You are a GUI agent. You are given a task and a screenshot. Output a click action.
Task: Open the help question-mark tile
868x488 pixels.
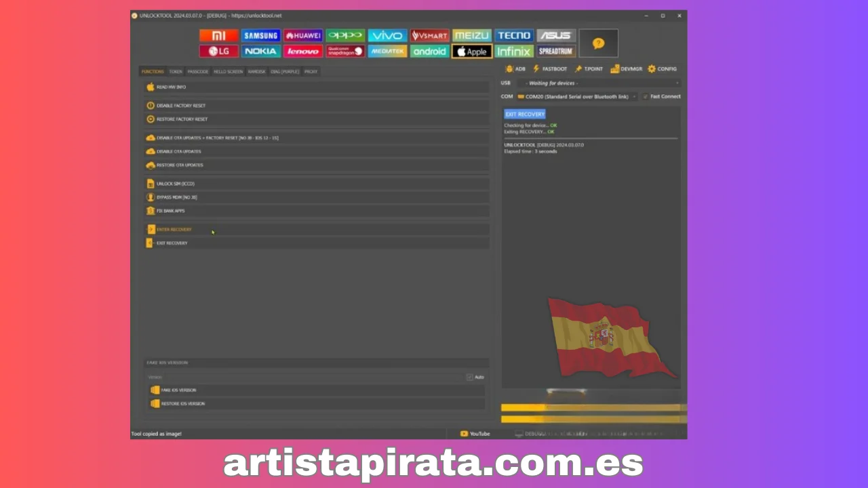(x=598, y=43)
